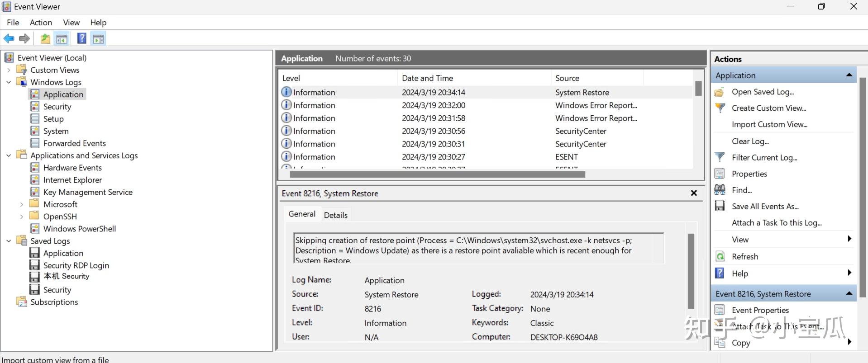
Task: Click the Security log icon under Windows Logs
Action: pos(35,106)
